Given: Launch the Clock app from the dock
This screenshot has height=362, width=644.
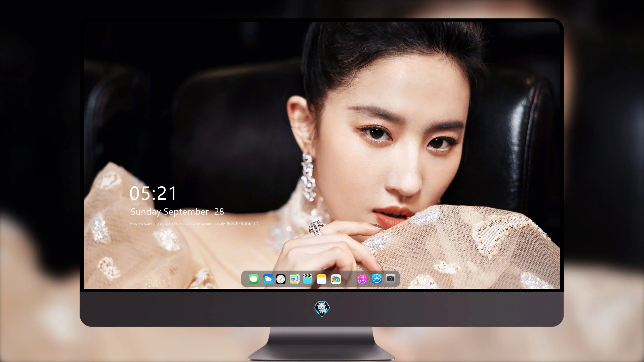Looking at the screenshot, I should click(281, 279).
